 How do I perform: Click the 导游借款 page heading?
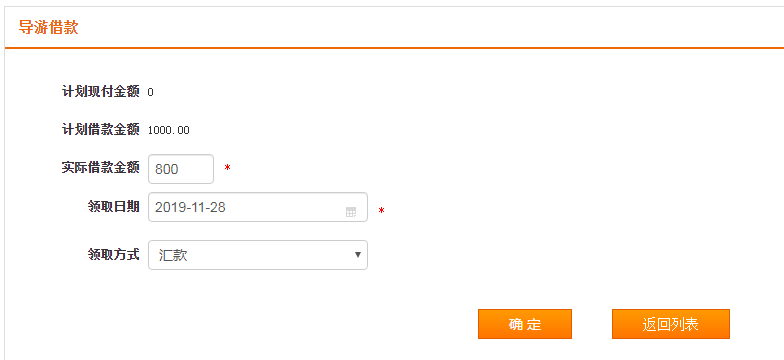tap(48, 28)
